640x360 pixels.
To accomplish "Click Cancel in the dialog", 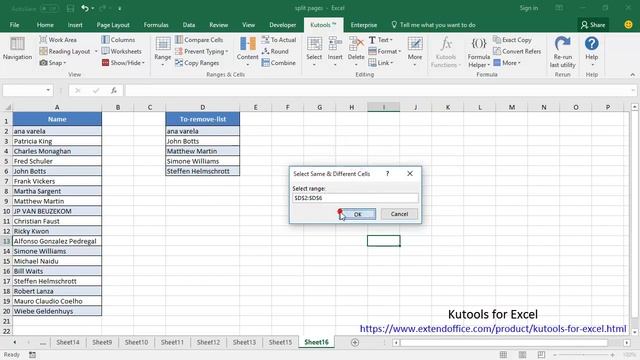I will pos(399,214).
